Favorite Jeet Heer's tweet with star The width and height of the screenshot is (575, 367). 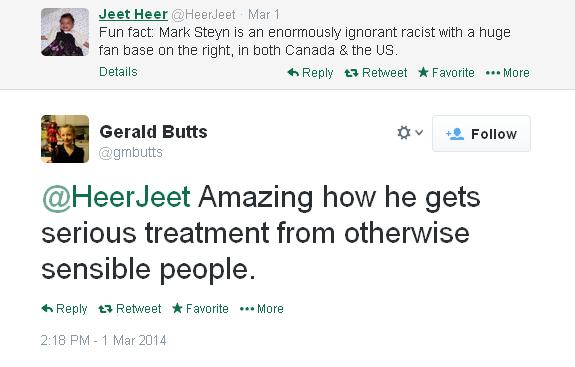[446, 73]
